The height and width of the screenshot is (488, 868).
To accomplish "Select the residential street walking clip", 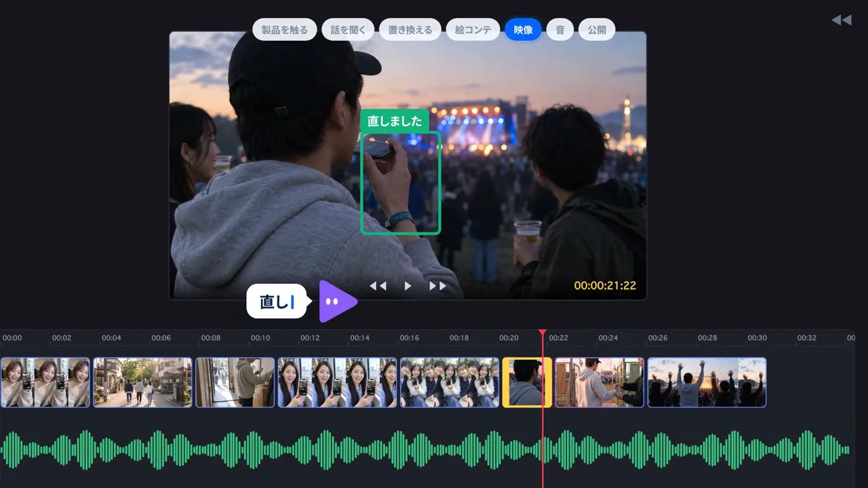I will tap(142, 382).
